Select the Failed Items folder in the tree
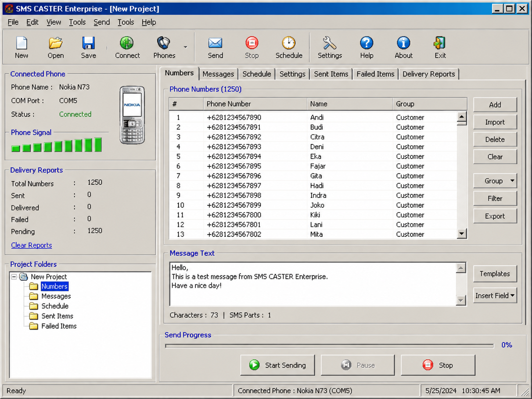The width and height of the screenshot is (532, 399). pyautogui.click(x=59, y=326)
